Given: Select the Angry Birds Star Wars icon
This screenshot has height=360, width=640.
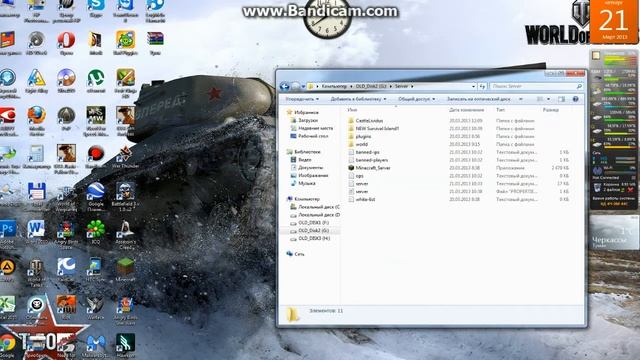Looking at the screenshot, I should tap(125, 310).
